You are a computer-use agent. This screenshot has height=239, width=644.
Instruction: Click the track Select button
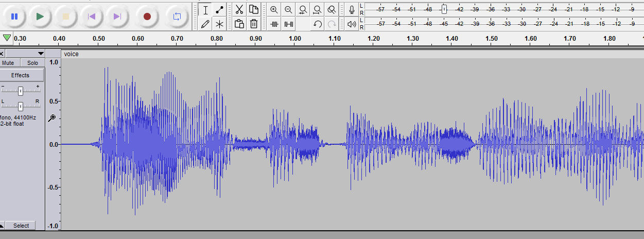pyautogui.click(x=21, y=226)
